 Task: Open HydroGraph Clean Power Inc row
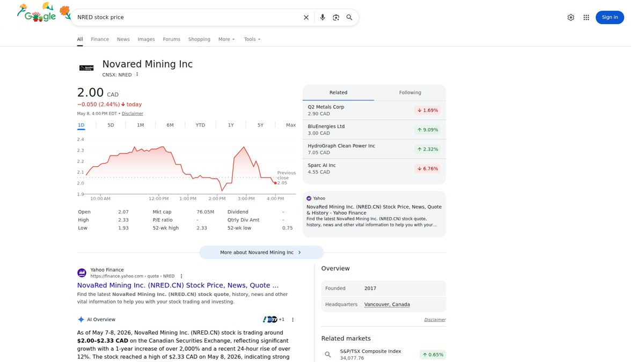coord(374,149)
